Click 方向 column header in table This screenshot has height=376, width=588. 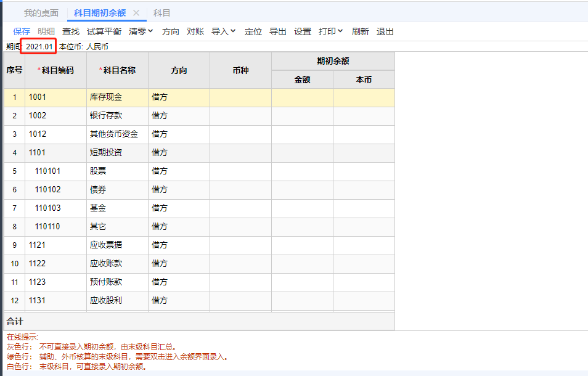coord(179,70)
